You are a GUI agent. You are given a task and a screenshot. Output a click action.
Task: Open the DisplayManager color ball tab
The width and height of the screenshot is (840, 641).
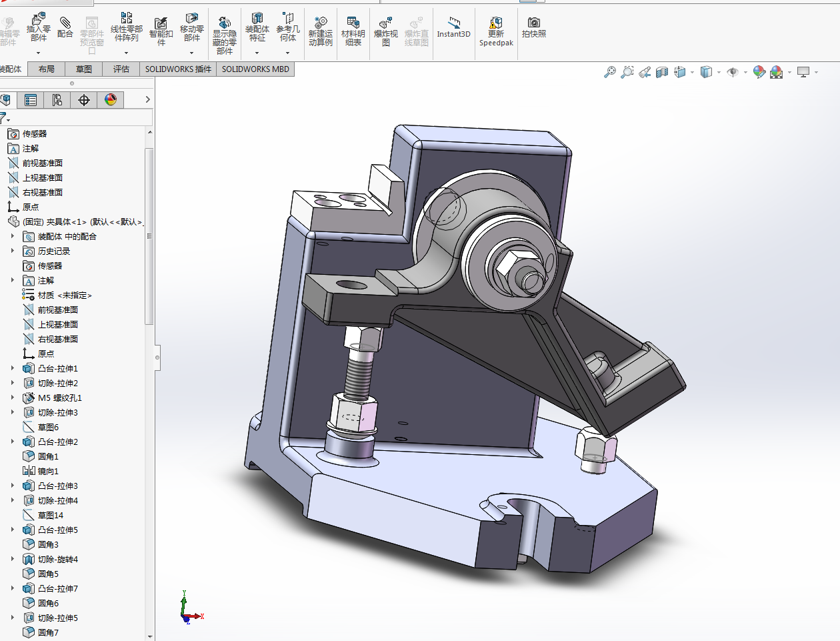[x=111, y=100]
